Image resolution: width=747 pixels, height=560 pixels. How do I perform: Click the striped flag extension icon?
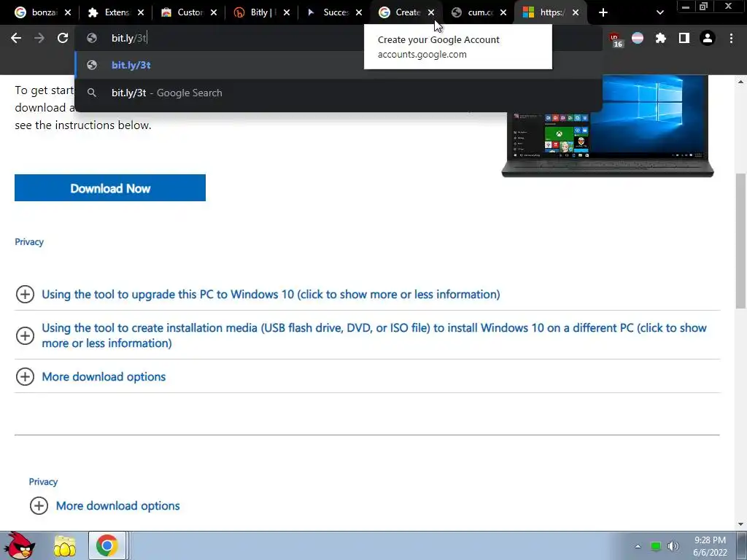(x=638, y=38)
